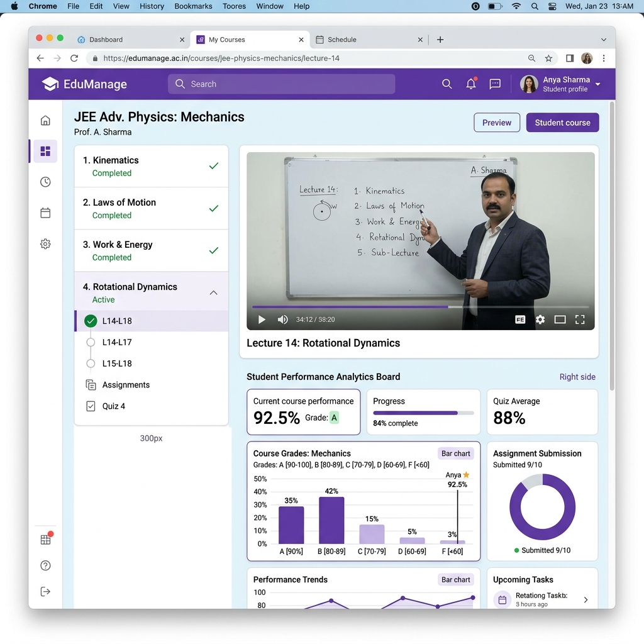Click the Student course button
The image size is (644, 644).
pos(562,122)
